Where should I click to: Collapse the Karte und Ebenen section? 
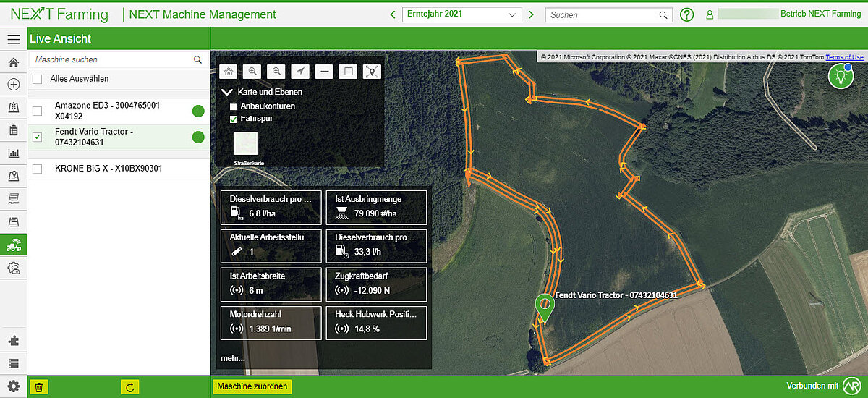click(x=227, y=93)
